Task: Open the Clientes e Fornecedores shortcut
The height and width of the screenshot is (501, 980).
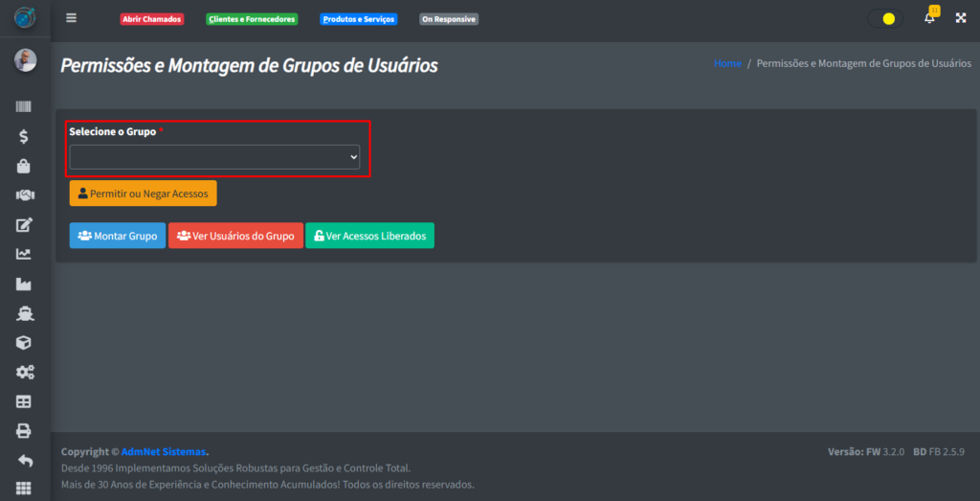Action: point(252,19)
